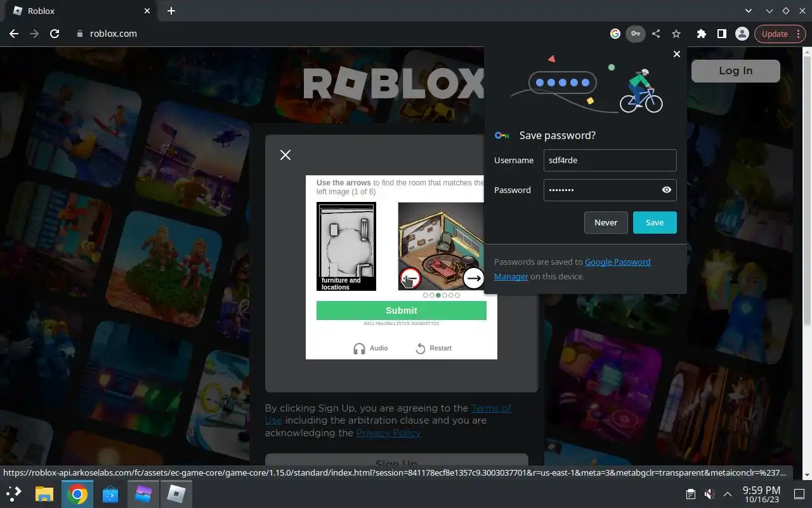
Task: Click the Update button in Chrome
Action: 775,34
